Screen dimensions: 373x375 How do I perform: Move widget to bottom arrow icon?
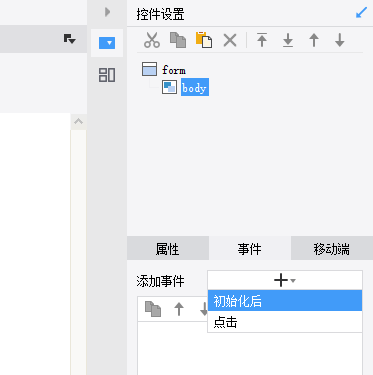tap(288, 41)
